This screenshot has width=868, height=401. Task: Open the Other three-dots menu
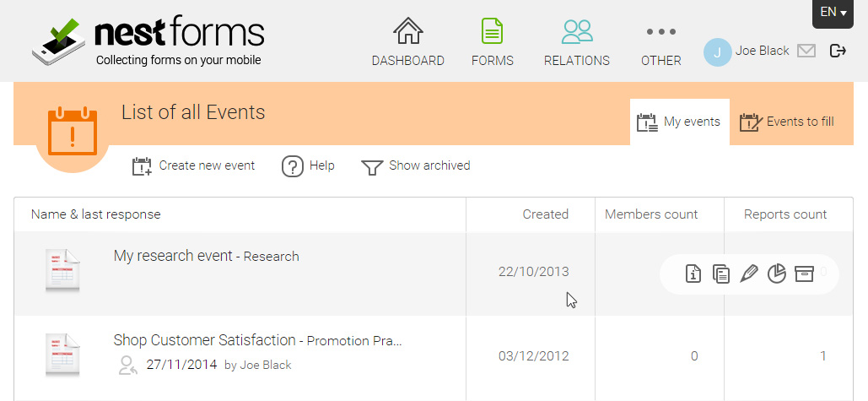tap(661, 31)
